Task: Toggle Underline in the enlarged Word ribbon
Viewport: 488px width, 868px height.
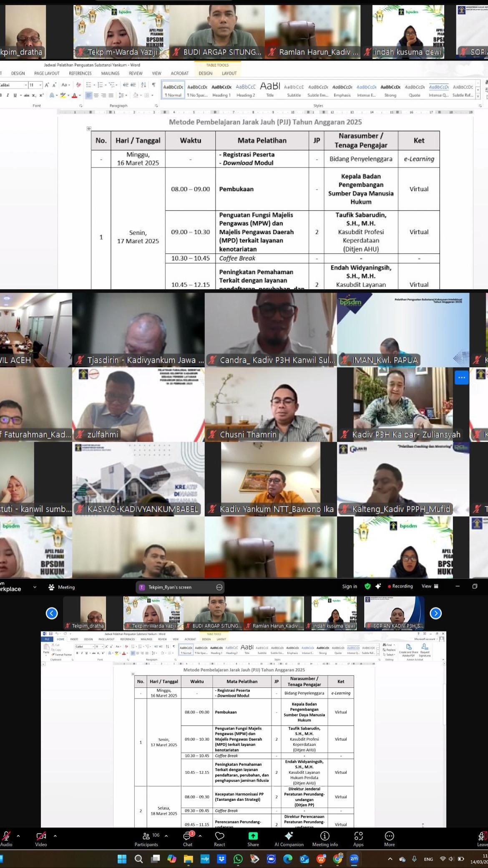Action: (x=15, y=95)
